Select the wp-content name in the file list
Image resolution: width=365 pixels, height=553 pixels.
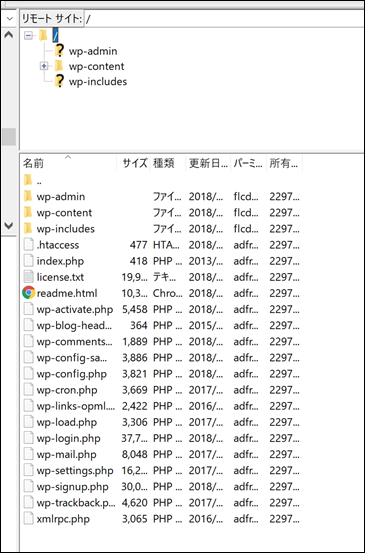click(64, 213)
